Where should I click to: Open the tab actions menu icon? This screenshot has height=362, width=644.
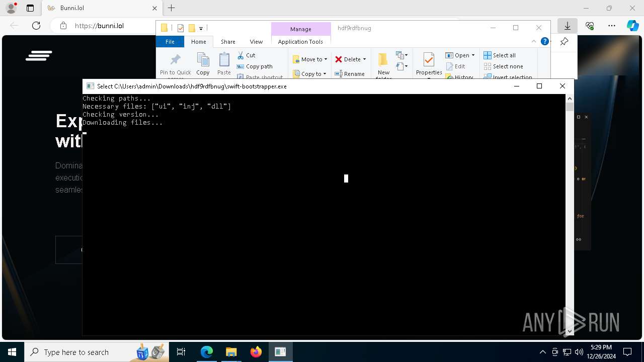(x=30, y=8)
